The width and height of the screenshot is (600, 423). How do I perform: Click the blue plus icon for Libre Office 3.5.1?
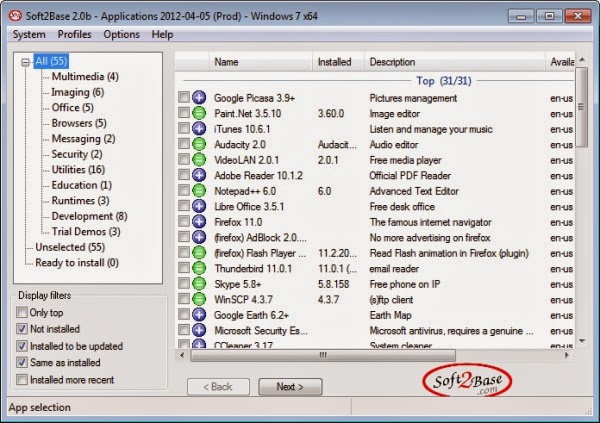tap(199, 206)
